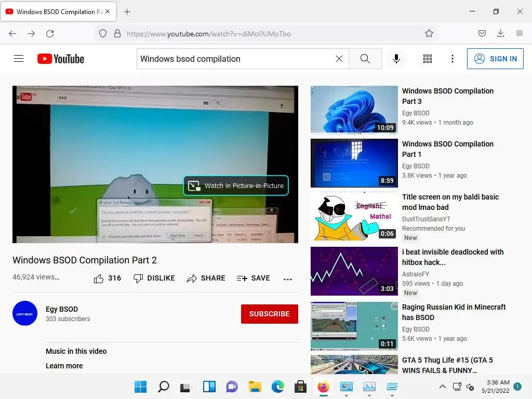The image size is (532, 399).
Task: Open the shield tracking protection icon
Action: [x=103, y=34]
